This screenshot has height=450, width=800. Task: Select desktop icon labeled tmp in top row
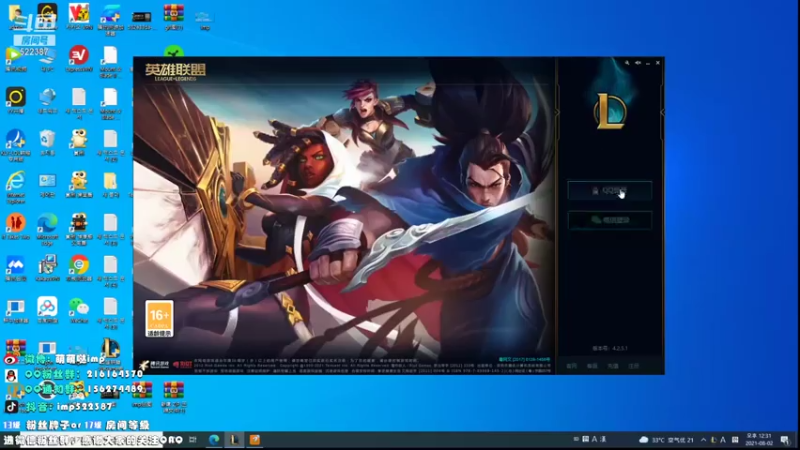pos(205,19)
